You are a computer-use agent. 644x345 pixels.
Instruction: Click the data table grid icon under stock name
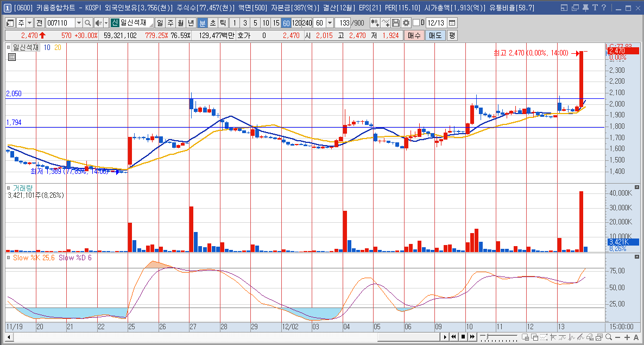click(11, 57)
